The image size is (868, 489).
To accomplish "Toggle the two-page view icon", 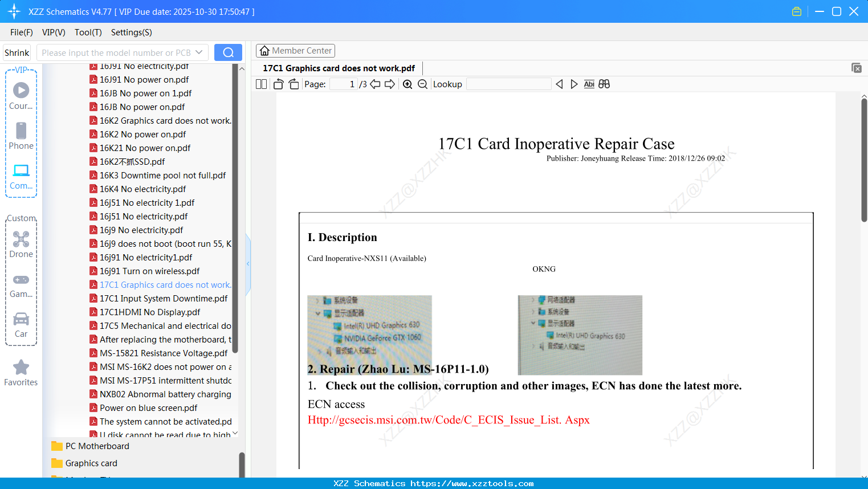I will pyautogui.click(x=262, y=84).
